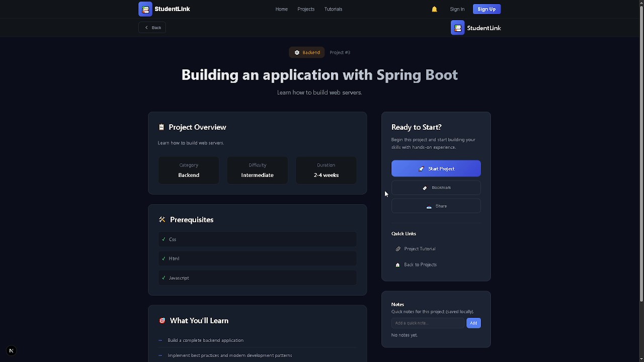Click the pencil icon beside Project Tutorial
This screenshot has height=362, width=644.
[397, 249]
